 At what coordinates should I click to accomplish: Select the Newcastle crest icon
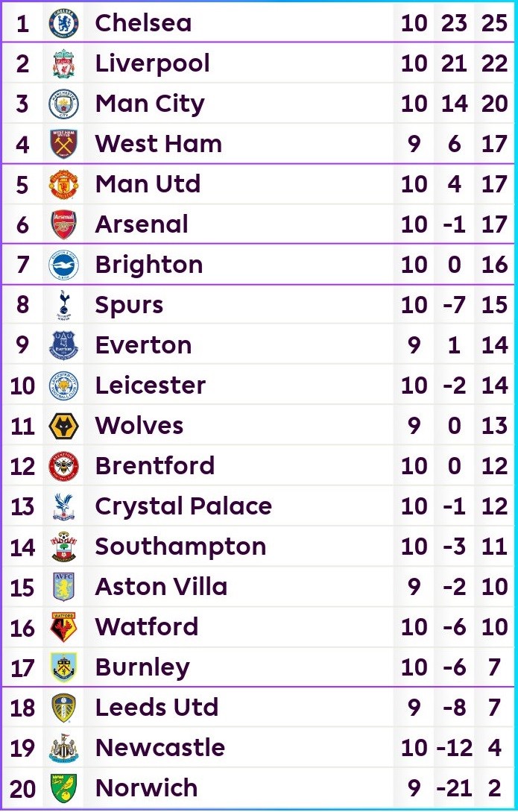(63, 749)
